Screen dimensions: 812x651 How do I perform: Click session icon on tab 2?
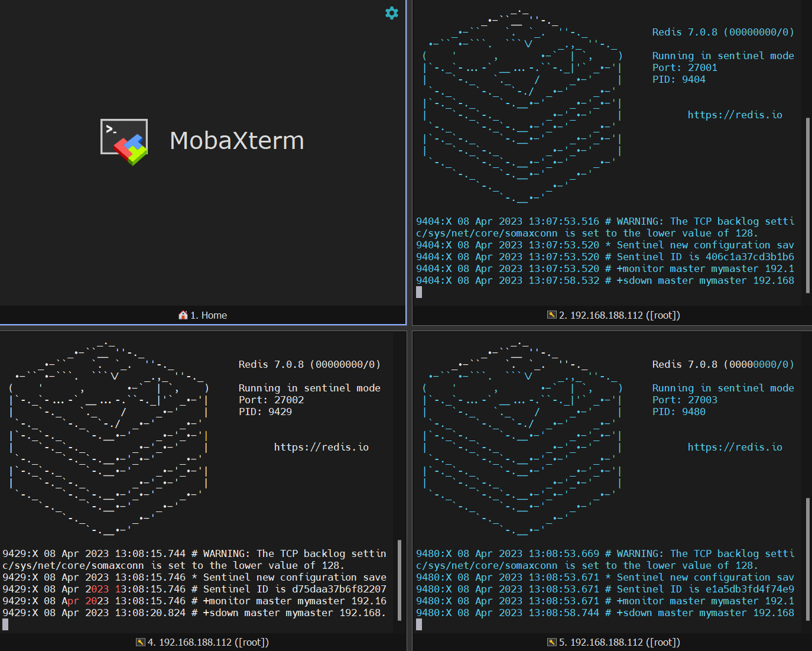(x=552, y=315)
